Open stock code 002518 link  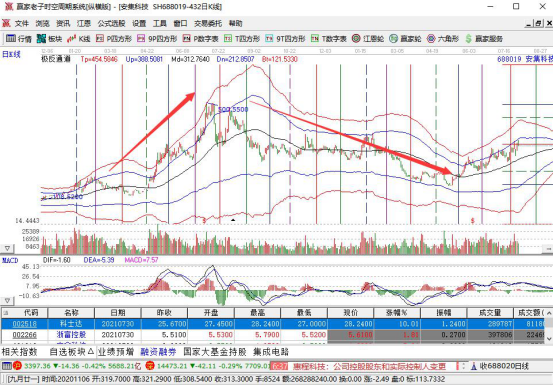coord(24,324)
